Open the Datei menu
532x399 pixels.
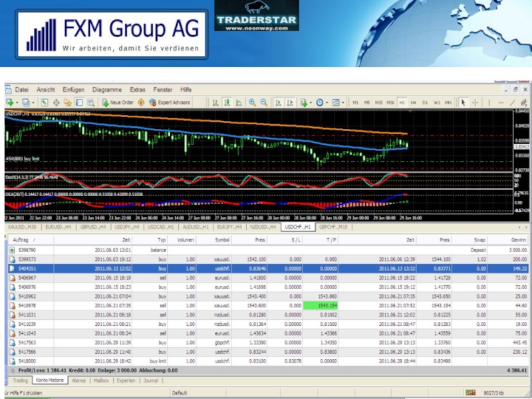tap(22, 90)
